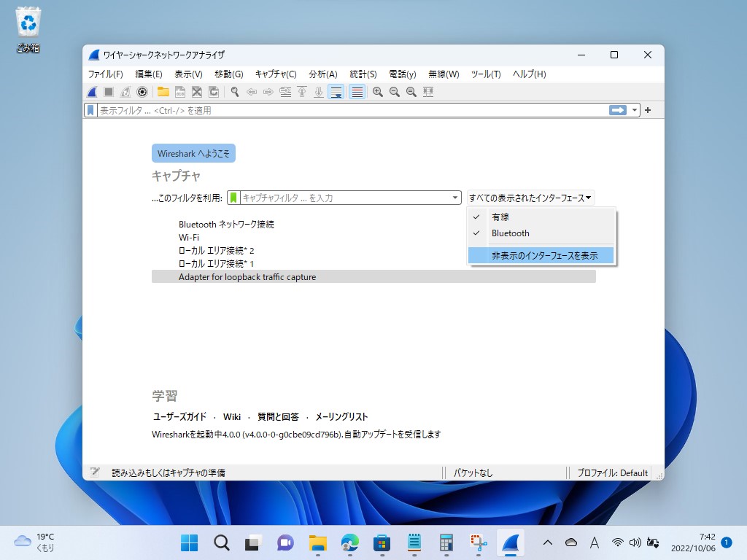Screen dimensions: 747x560
Task: Click the save capture file icon
Action: pos(180,92)
